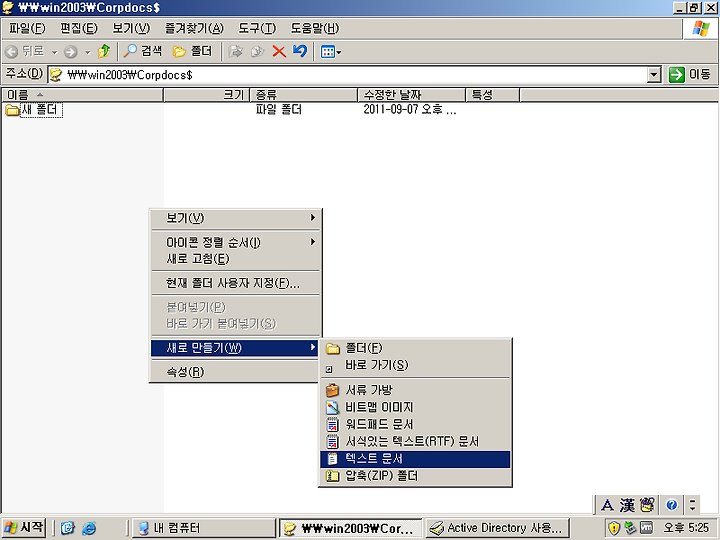Open the 보기(V) menu in menu bar
Image resolution: width=720 pixels, height=540 pixels.
coord(131,28)
